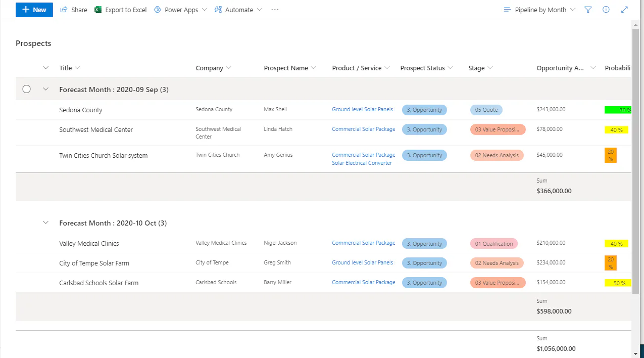Click the Automate flow icon
Viewport: 644px width, 358px height.
click(x=218, y=10)
